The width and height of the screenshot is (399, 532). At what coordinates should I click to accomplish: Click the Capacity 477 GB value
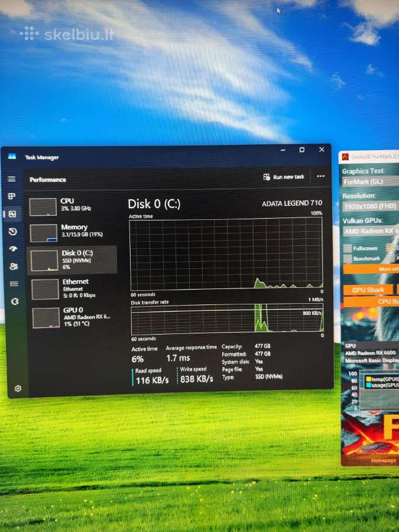coord(262,346)
